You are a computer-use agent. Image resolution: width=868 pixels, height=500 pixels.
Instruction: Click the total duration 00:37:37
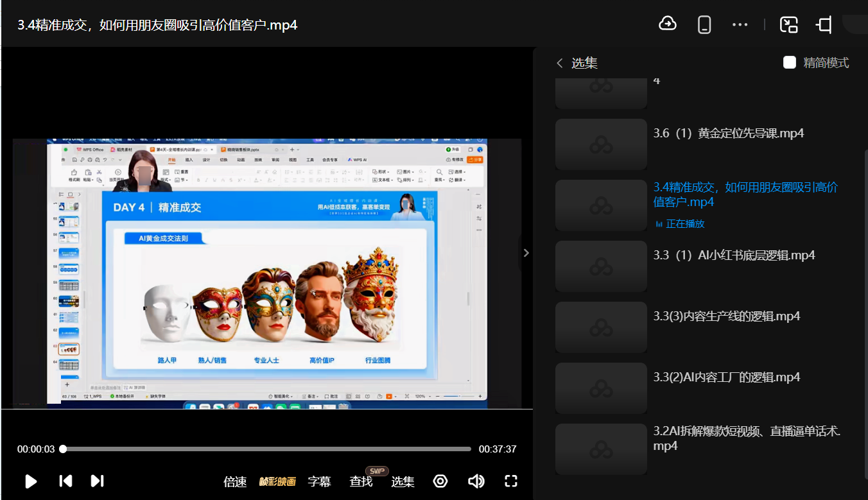tap(498, 449)
